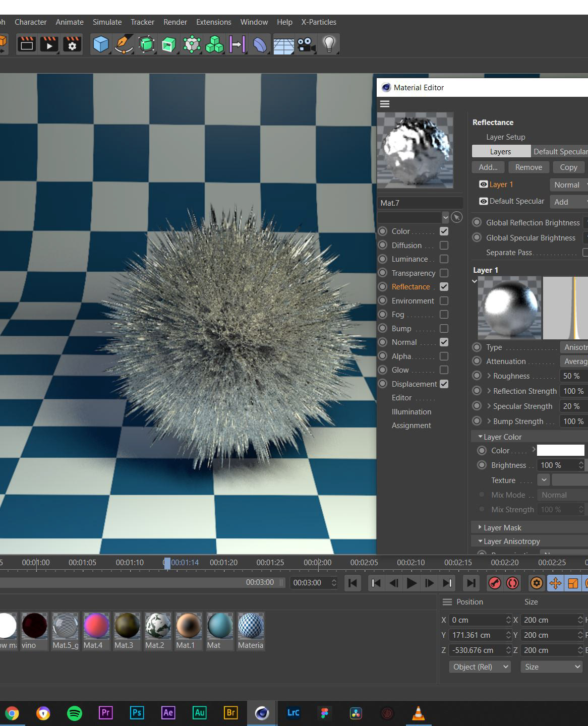
Task: Open the Texture dropdown arrow in Layer Color
Action: click(544, 480)
